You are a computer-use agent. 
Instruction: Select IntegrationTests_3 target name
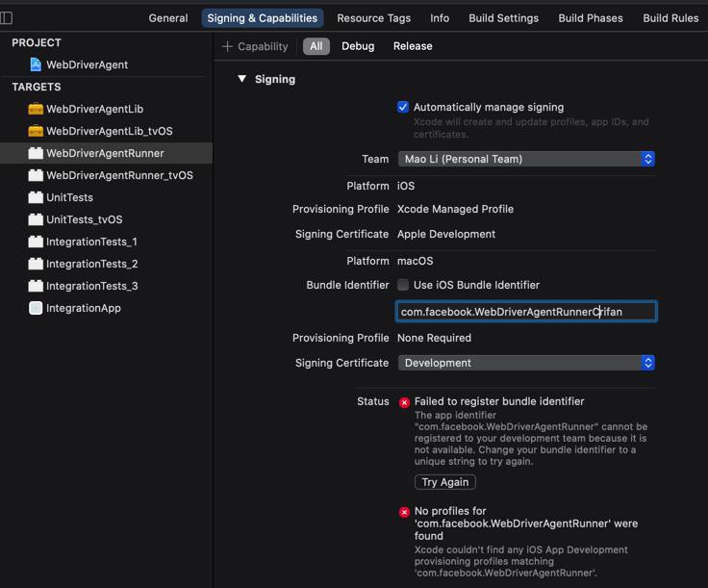click(92, 286)
